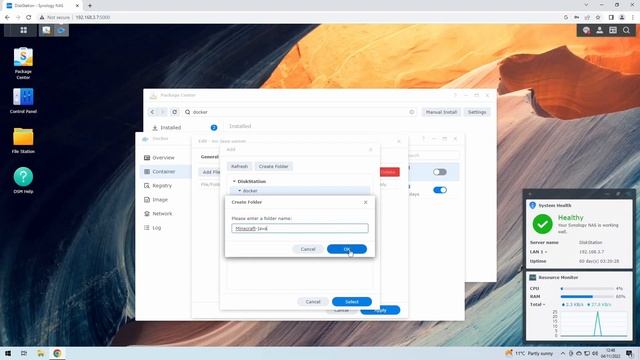Click Refresh in the Add dialog
640x360 pixels.
239,167
